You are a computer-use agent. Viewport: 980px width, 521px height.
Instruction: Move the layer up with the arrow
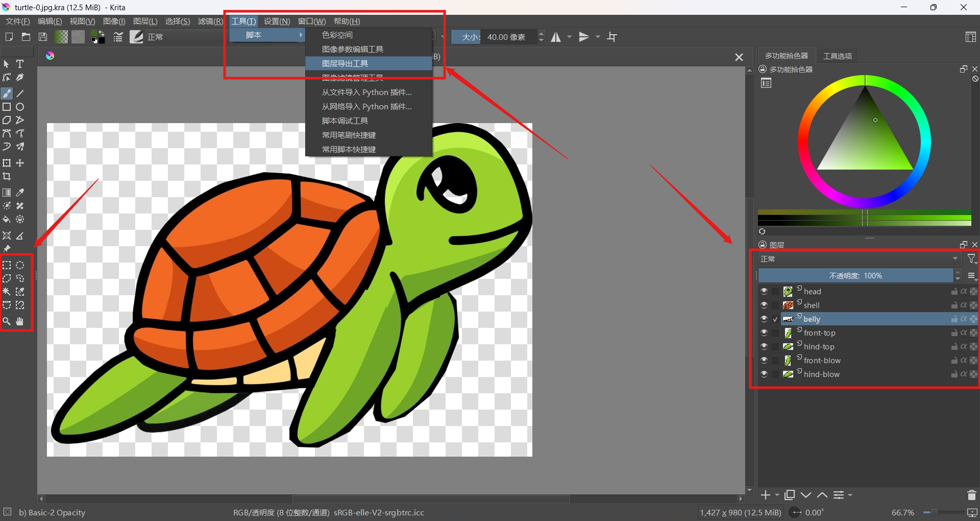pyautogui.click(x=822, y=495)
